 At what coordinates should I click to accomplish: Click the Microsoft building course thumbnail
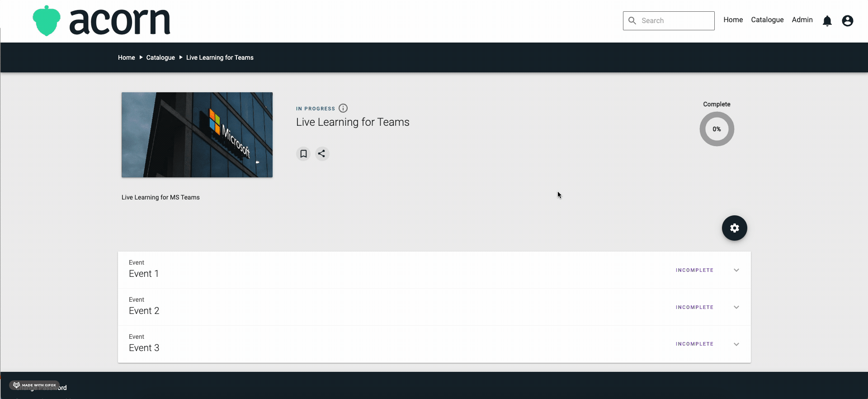[197, 135]
